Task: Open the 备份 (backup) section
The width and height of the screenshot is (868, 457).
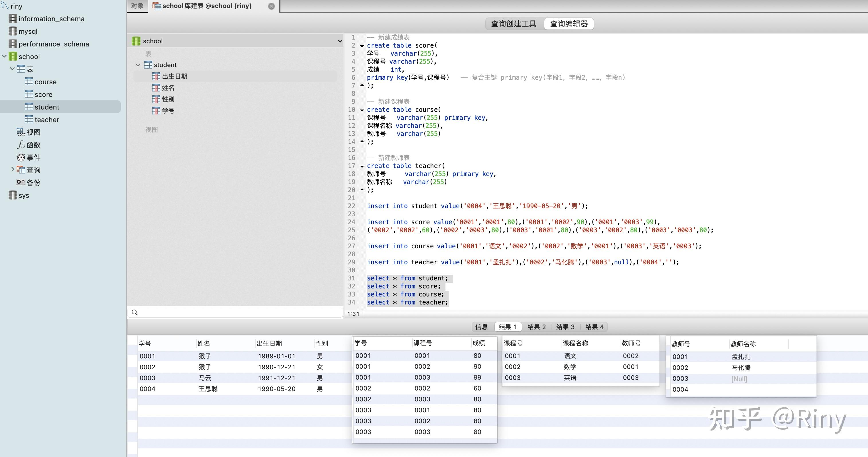Action: tap(21, 182)
